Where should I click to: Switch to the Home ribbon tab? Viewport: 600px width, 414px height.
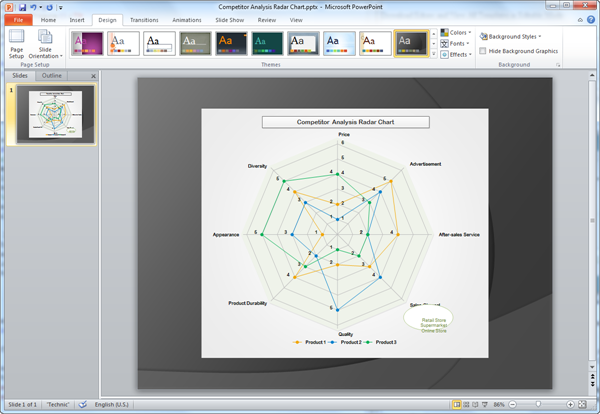pyautogui.click(x=48, y=20)
